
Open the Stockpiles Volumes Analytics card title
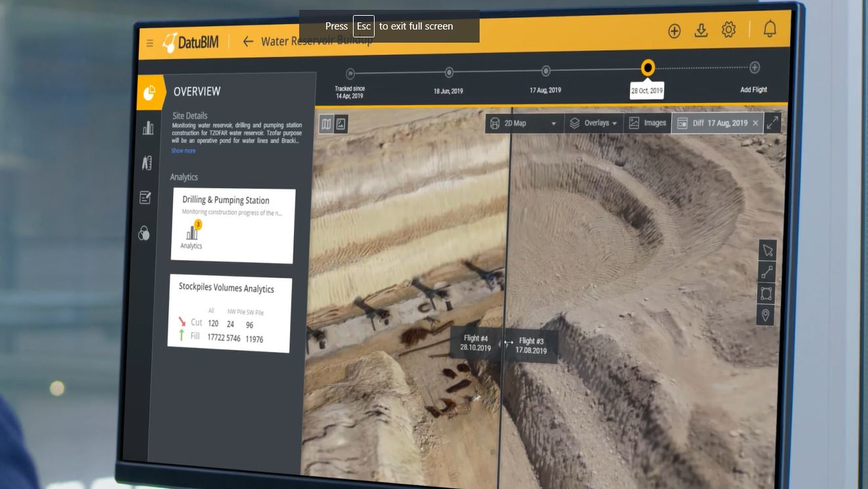pyautogui.click(x=226, y=288)
